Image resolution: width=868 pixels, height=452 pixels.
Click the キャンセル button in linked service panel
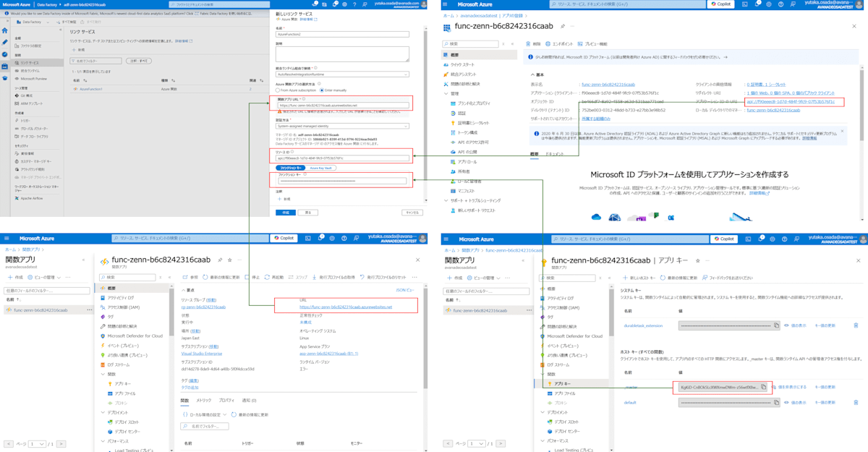point(412,213)
